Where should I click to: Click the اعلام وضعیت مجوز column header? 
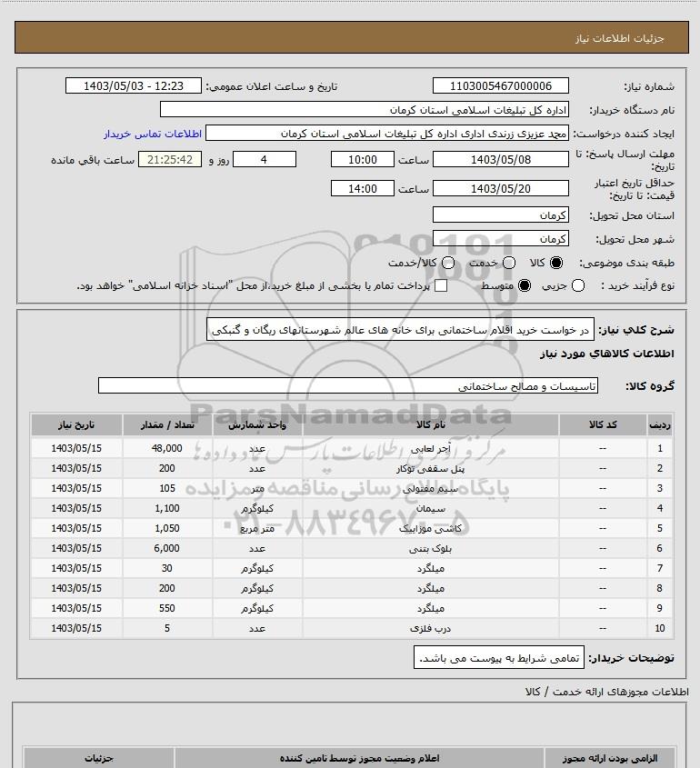click(x=360, y=758)
